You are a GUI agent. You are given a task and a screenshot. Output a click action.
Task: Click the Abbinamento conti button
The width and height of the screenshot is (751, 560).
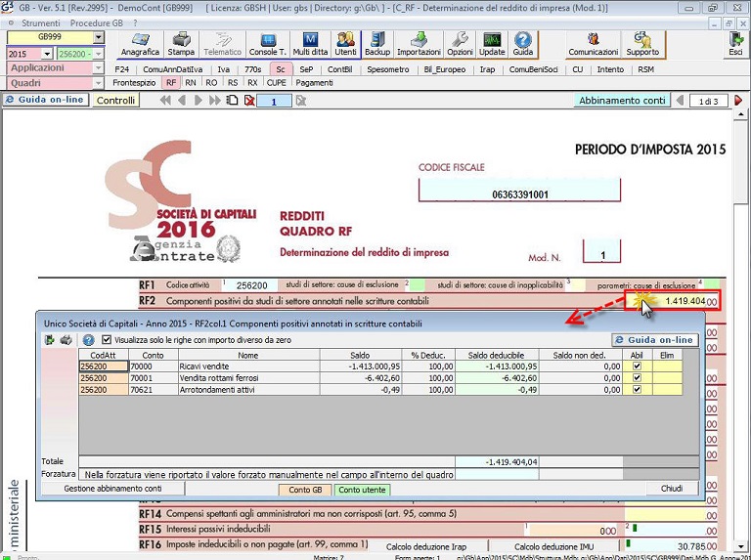click(x=622, y=100)
